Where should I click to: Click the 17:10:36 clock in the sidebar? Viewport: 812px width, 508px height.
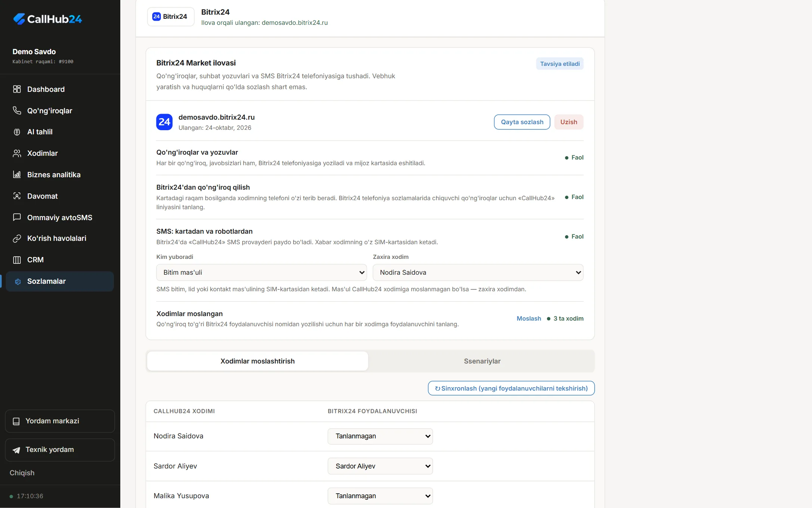(x=30, y=496)
